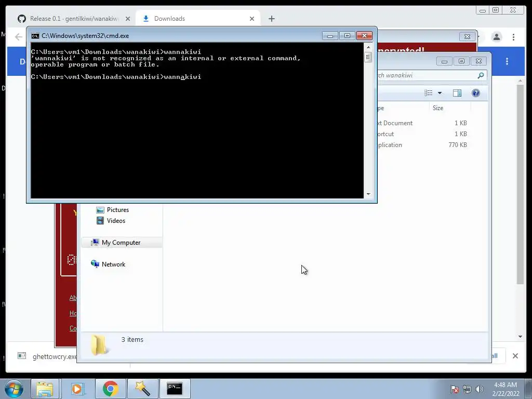Screen dimensions: 532x399
Task: Show the clock and date flyout
Action: 506,389
